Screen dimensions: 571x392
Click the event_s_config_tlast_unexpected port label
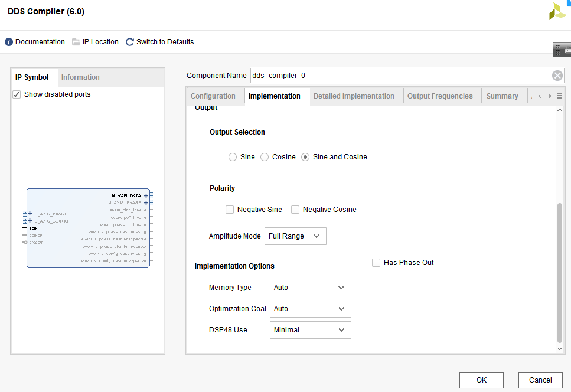click(113, 260)
